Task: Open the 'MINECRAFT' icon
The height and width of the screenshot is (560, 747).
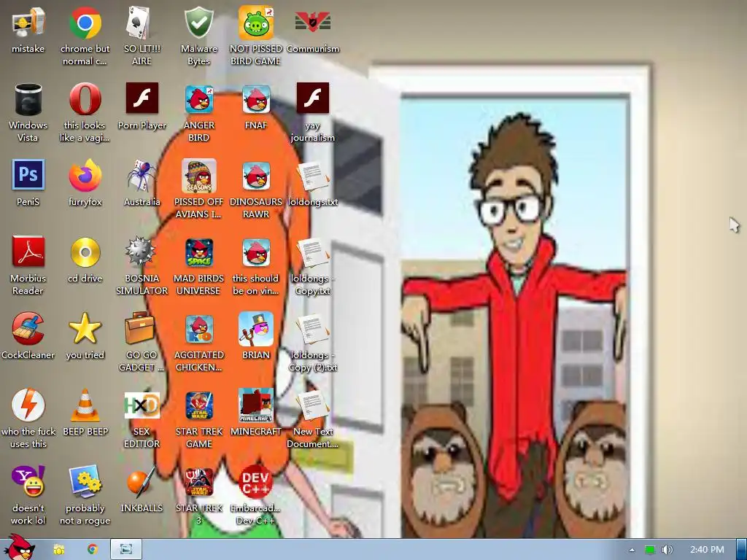Action: coord(256,405)
